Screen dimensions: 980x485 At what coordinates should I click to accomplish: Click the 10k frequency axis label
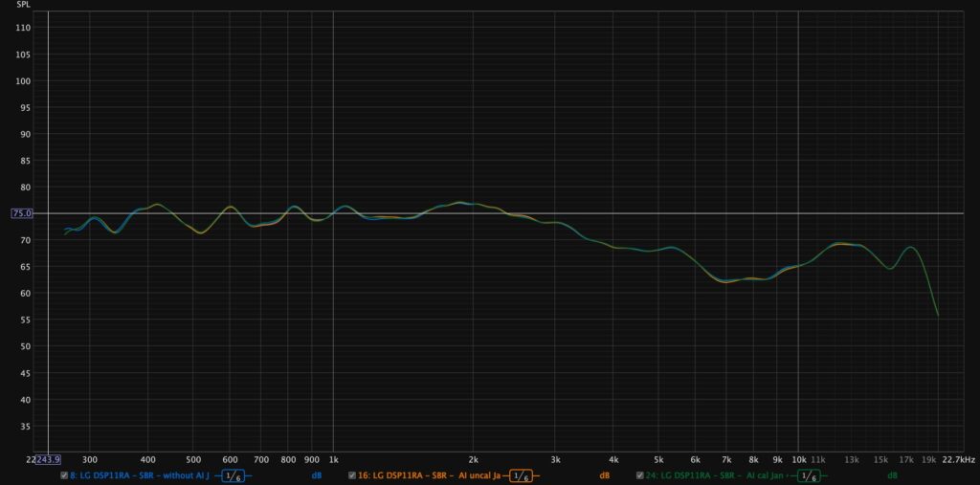coord(797,459)
